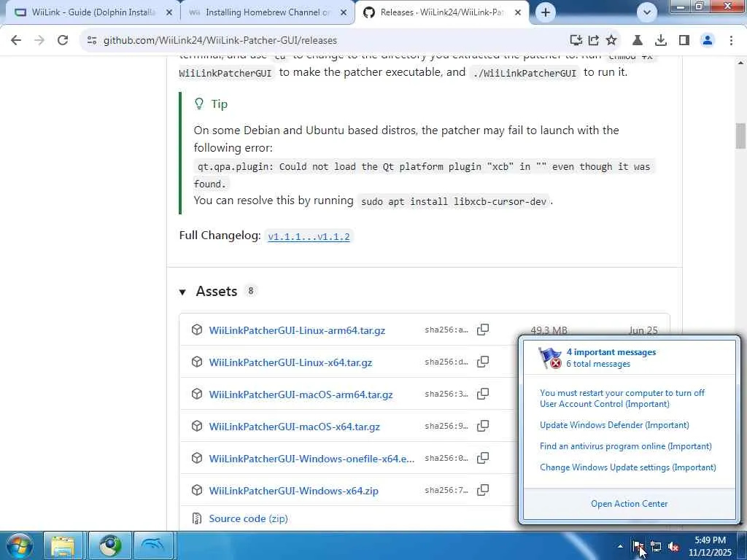
Task: View site information icon in address bar
Action: pos(92,41)
